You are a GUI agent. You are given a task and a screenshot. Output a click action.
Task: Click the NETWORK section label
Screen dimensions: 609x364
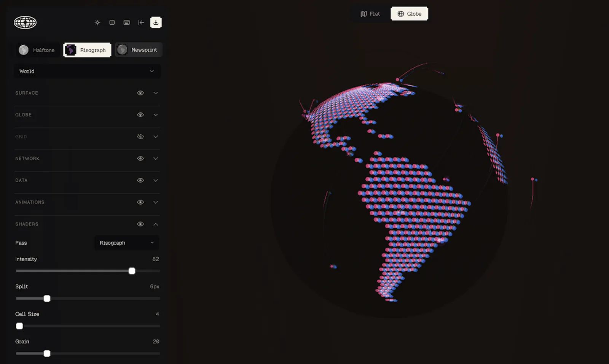tap(27, 159)
